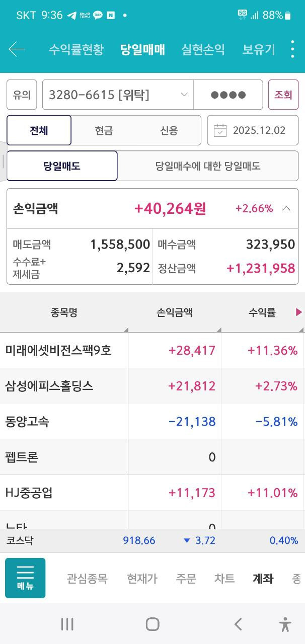Switch to the 실현손익 tab

(x=203, y=49)
